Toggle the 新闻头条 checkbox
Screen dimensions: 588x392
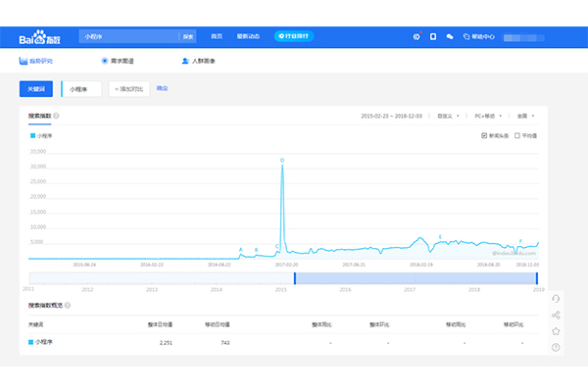[484, 136]
